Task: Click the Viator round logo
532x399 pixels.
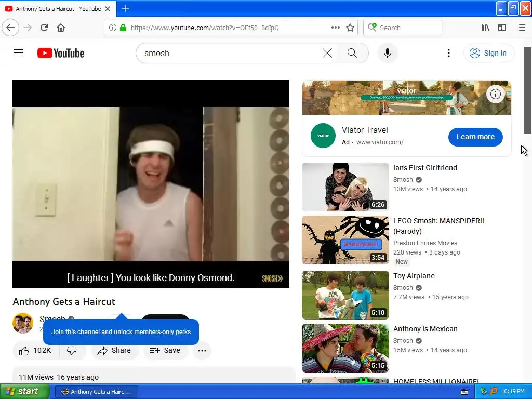Action: click(323, 136)
